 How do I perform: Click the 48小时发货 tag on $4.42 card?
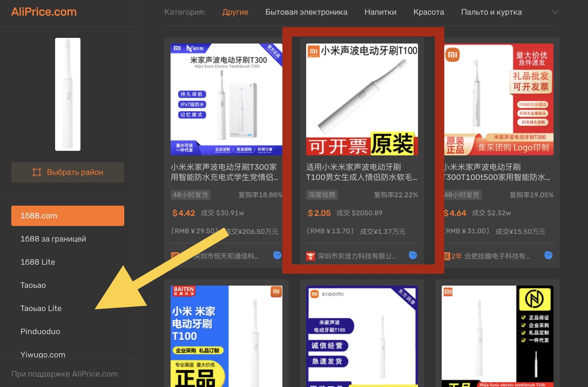point(190,195)
